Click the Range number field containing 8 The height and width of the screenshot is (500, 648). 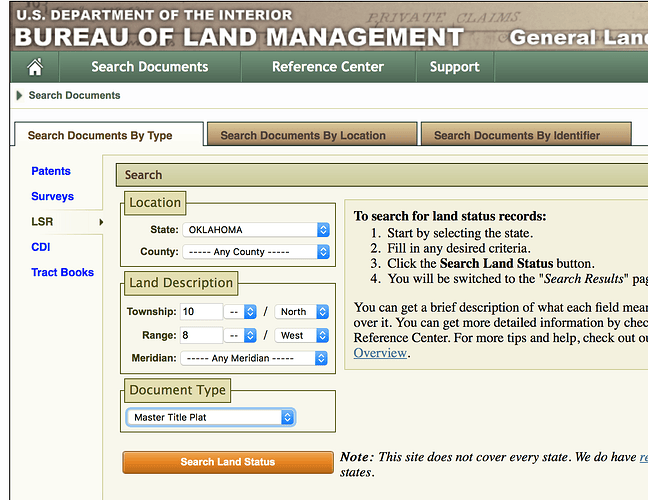201,335
